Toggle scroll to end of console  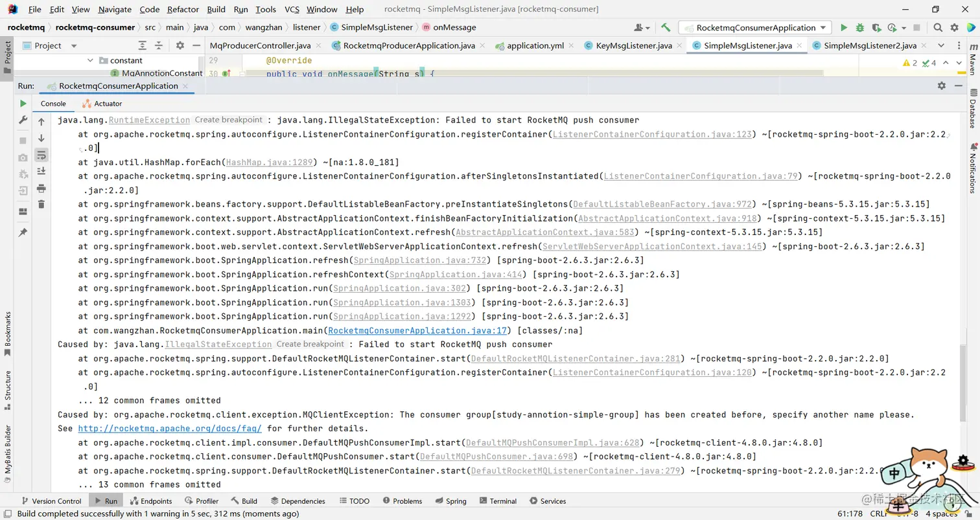pos(41,171)
